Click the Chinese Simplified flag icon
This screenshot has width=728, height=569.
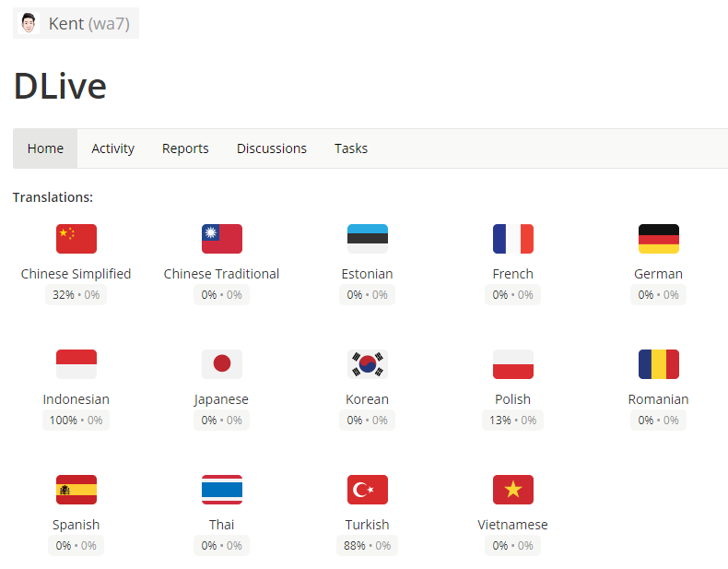pos(76,239)
